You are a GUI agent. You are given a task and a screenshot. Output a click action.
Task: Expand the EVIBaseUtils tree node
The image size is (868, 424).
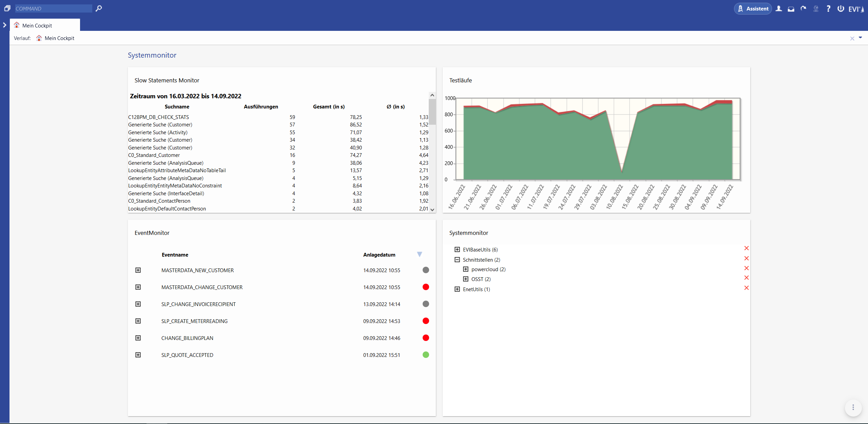pyautogui.click(x=457, y=249)
